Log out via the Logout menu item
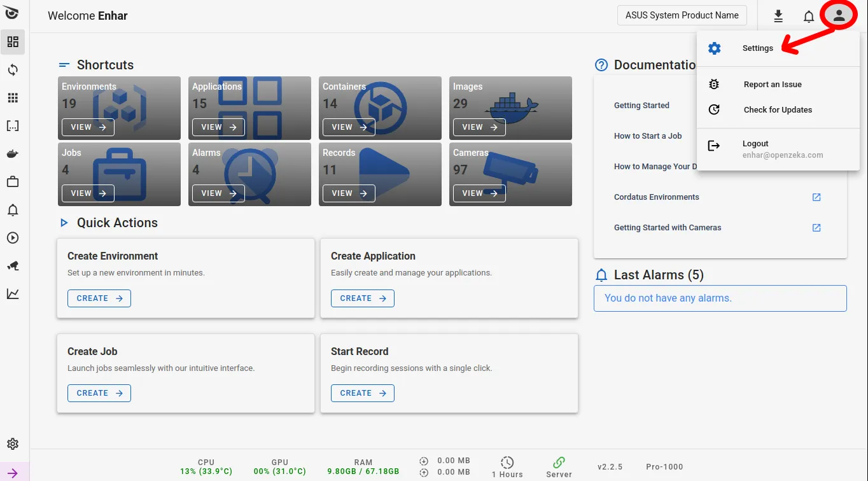 pos(755,144)
